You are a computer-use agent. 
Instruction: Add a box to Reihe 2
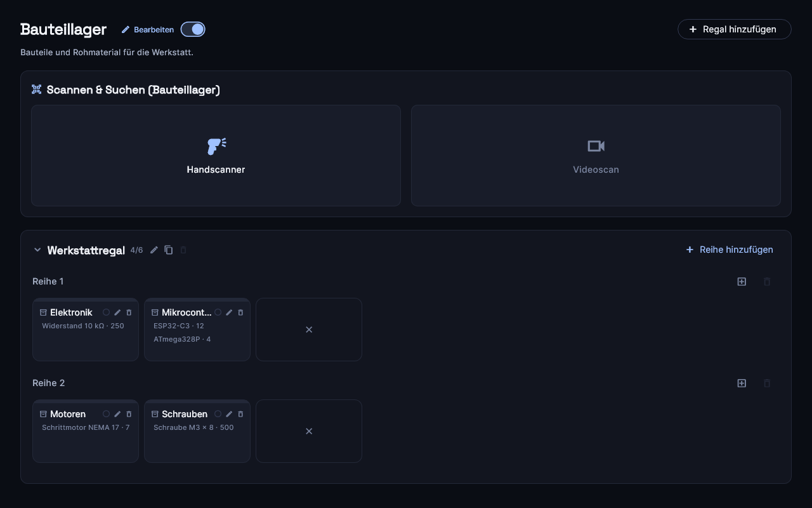pyautogui.click(x=742, y=383)
